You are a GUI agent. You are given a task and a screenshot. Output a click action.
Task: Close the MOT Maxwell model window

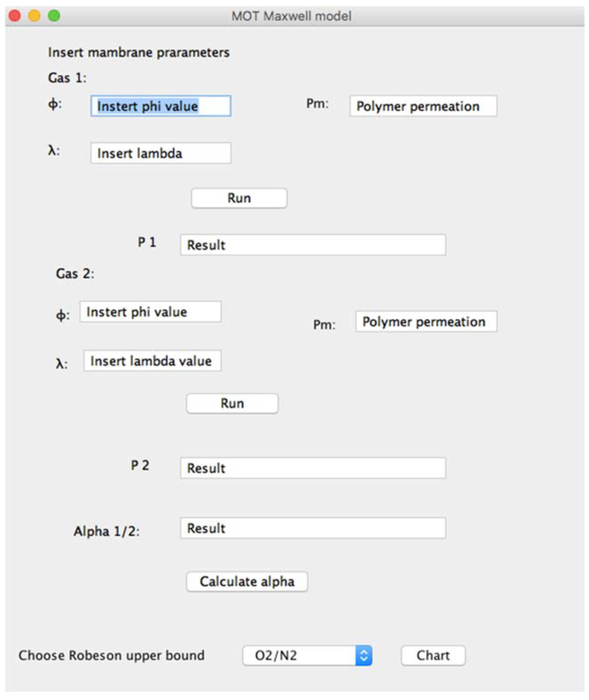click(x=15, y=16)
